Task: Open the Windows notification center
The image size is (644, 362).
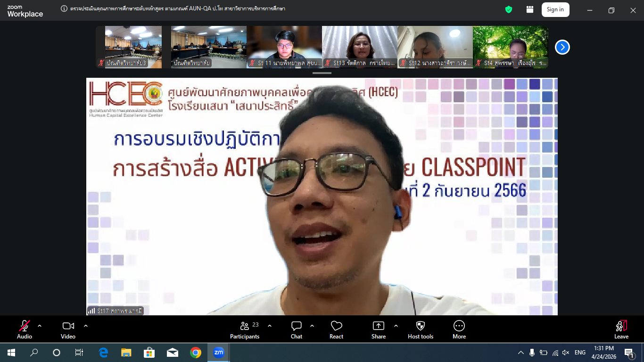Action: pyautogui.click(x=629, y=353)
